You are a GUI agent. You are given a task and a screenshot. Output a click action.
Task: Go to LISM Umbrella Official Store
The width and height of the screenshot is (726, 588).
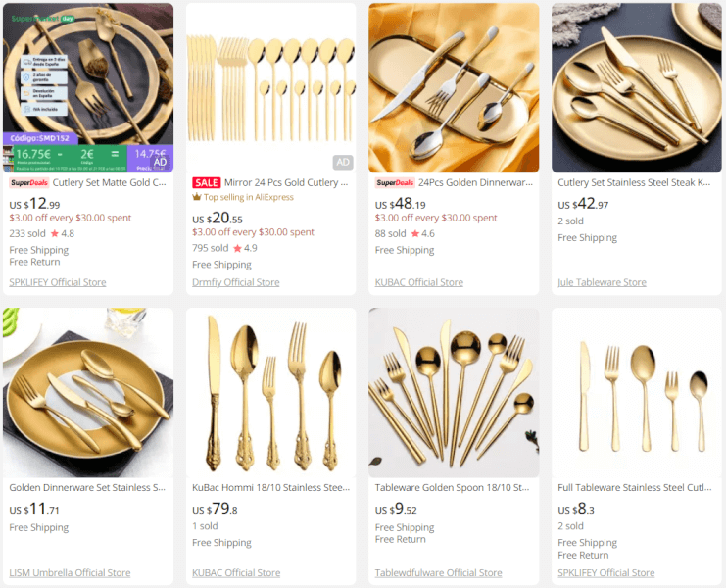pyautogui.click(x=70, y=573)
